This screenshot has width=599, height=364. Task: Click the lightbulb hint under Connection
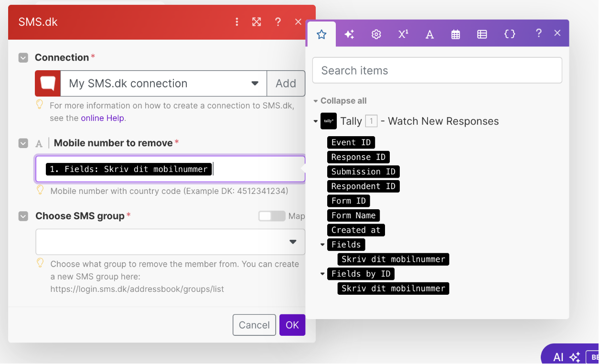(40, 105)
